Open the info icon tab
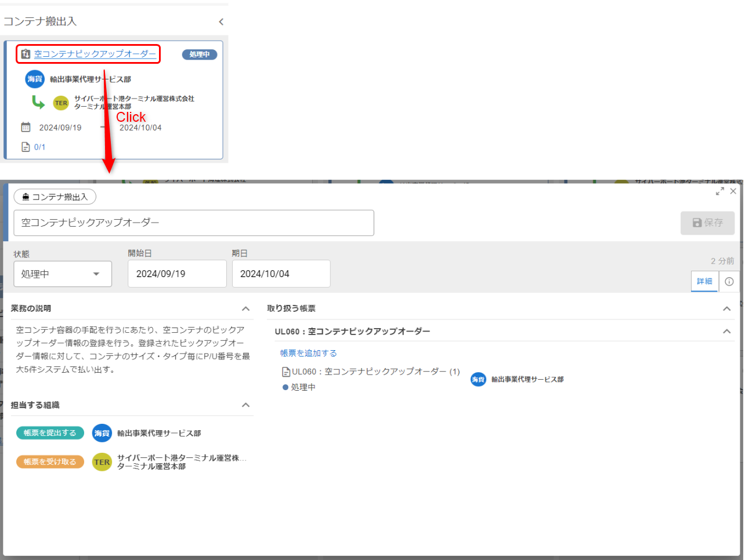745x560 pixels. (729, 281)
